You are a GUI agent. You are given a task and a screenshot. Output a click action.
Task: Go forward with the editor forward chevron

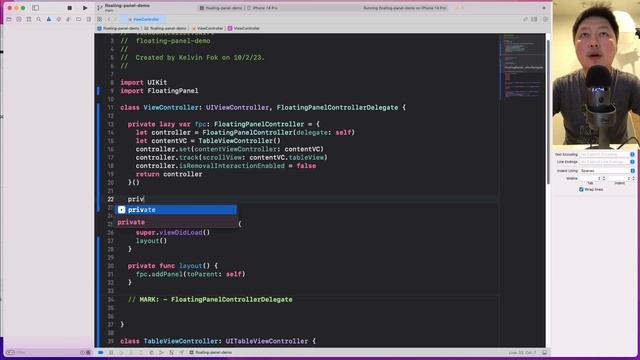pos(116,19)
